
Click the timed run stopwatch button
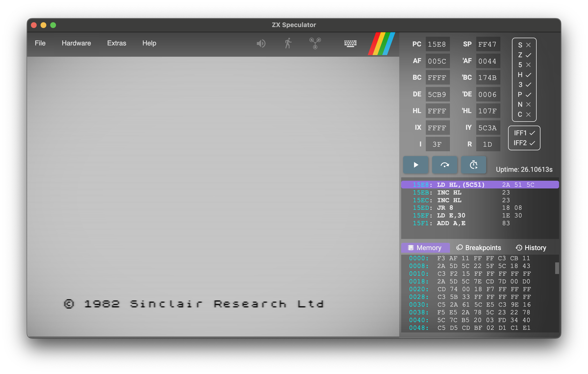(473, 165)
